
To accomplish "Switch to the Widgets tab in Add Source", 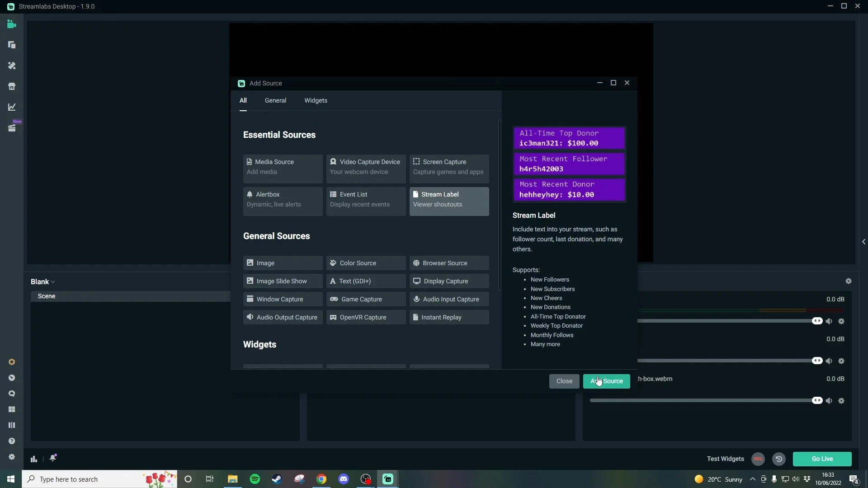I will [316, 100].
